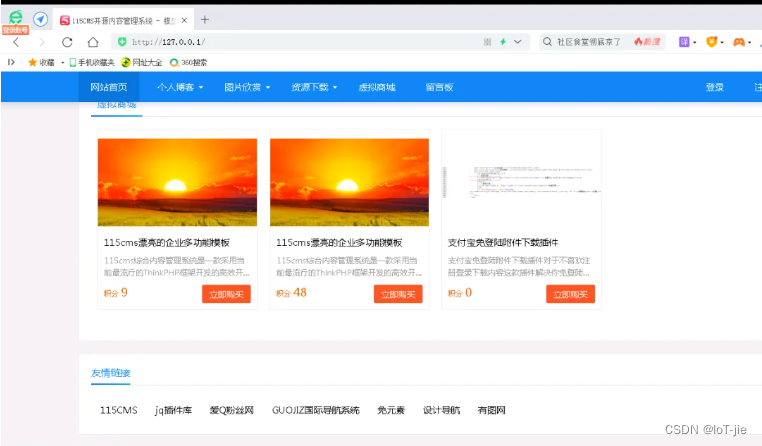Click the orange shield extension icon
This screenshot has height=446, width=762.
coord(711,42)
